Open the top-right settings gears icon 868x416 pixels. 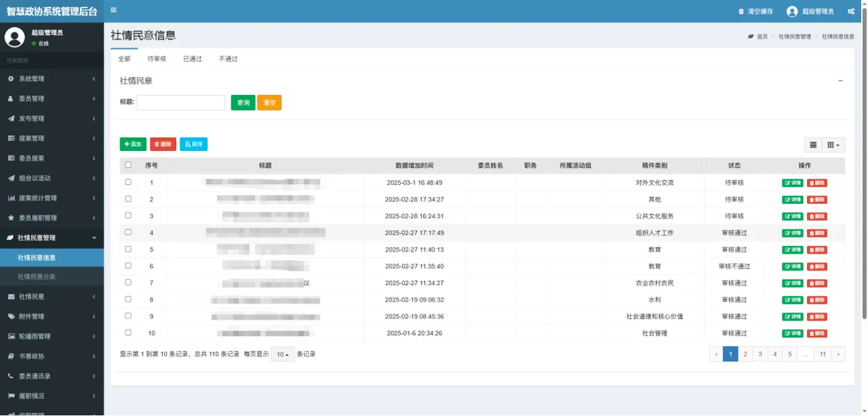(x=851, y=11)
